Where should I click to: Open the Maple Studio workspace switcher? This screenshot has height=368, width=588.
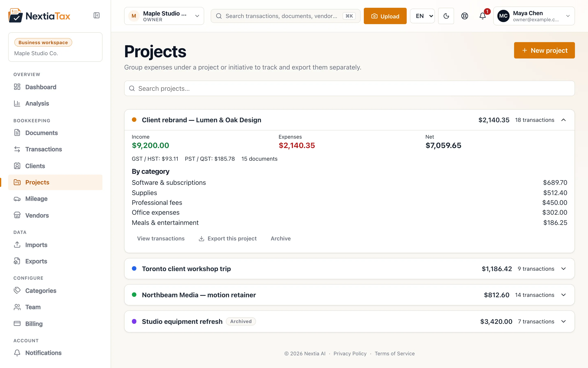tap(164, 16)
